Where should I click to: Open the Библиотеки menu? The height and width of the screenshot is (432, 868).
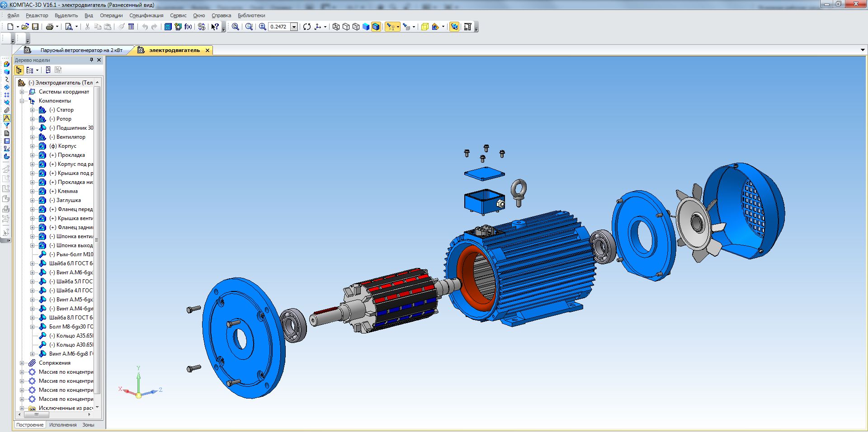point(251,15)
